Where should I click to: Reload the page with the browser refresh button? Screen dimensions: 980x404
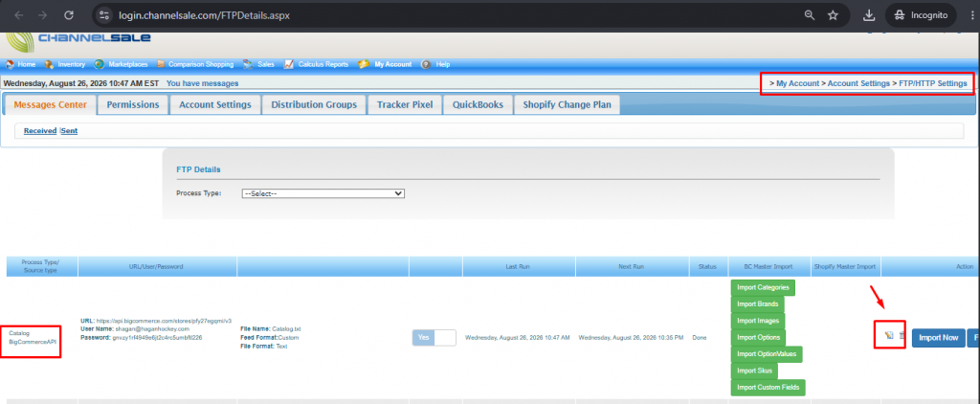pyautogui.click(x=69, y=15)
